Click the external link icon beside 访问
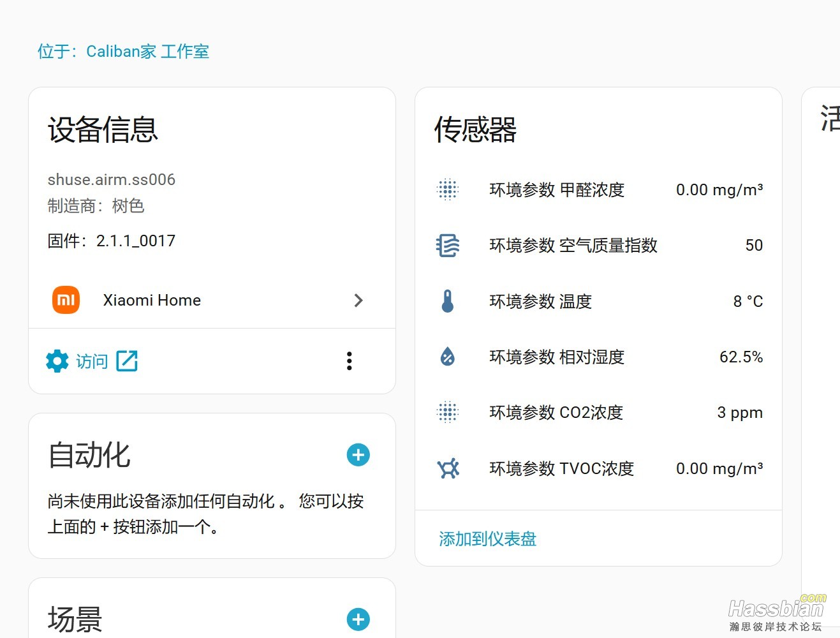Viewport: 840px width, 638px height. (127, 360)
